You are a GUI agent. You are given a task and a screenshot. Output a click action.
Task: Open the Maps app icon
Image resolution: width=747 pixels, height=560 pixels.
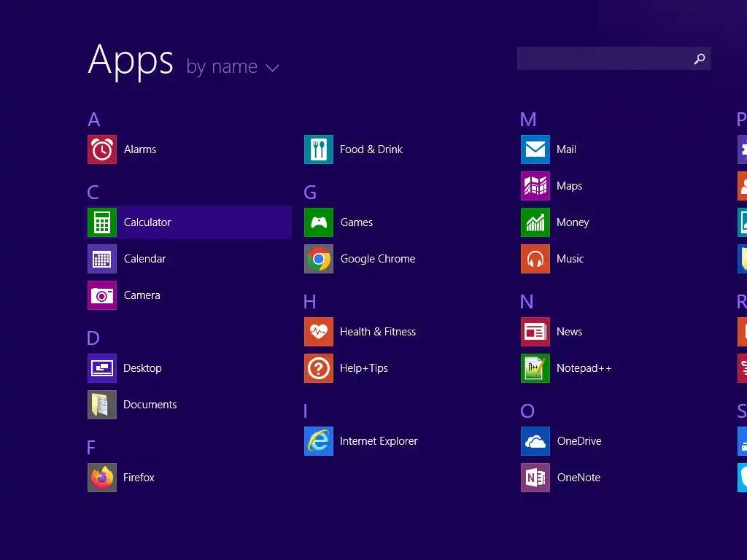point(535,186)
